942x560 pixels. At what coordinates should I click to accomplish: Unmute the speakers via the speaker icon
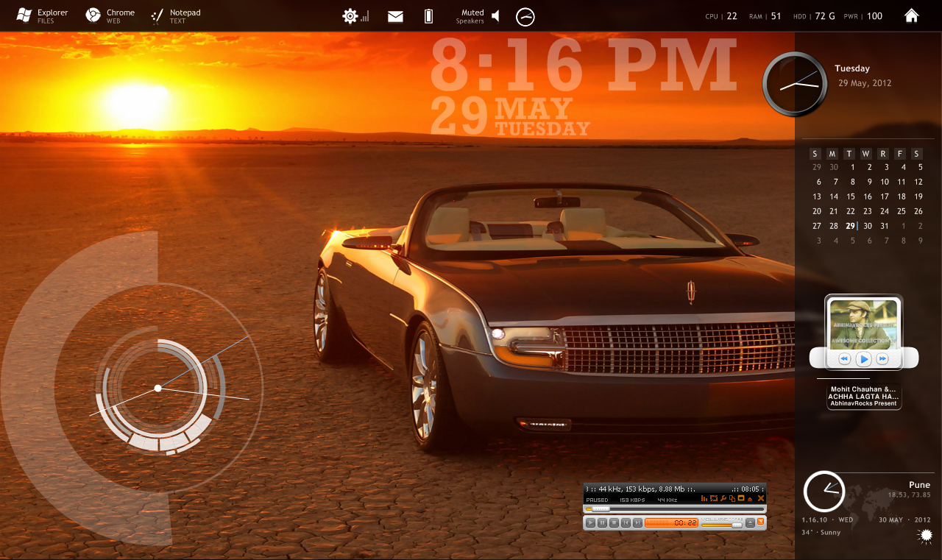(495, 15)
